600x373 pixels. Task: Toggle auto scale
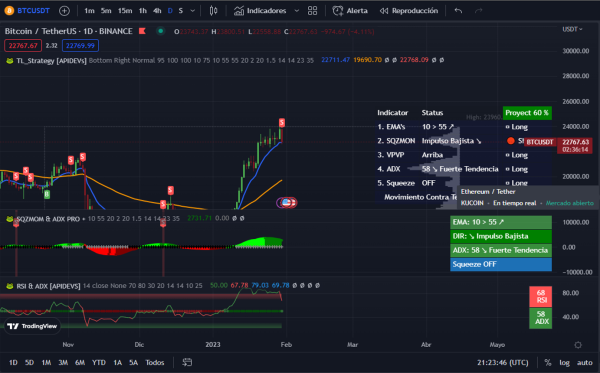(584, 362)
